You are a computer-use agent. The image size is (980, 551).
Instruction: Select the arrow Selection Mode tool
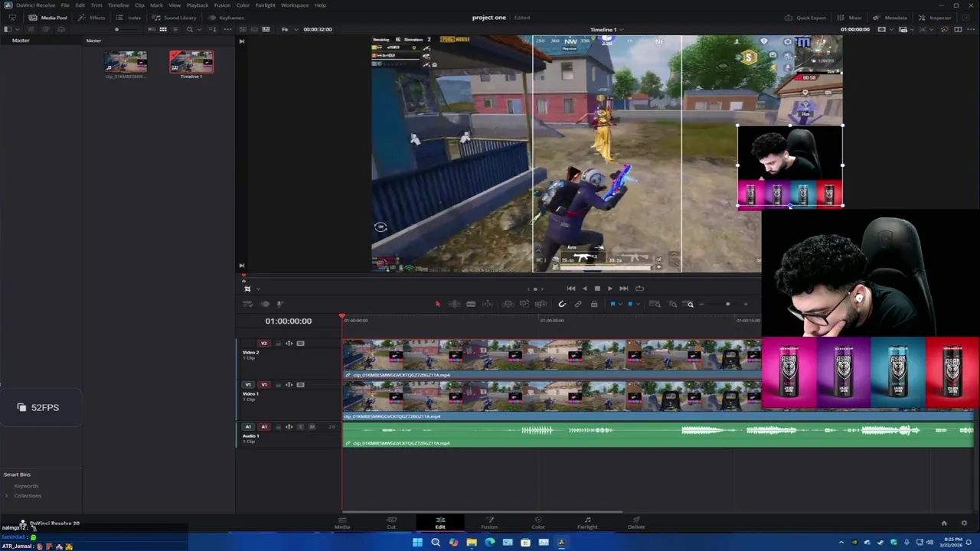(x=438, y=304)
